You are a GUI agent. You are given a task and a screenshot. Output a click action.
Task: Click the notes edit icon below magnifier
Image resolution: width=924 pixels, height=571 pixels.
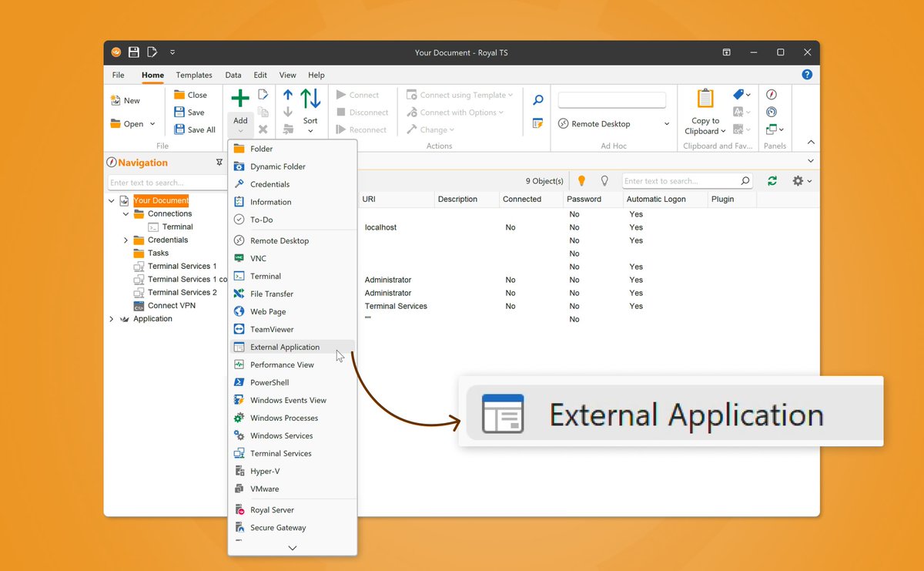click(538, 123)
